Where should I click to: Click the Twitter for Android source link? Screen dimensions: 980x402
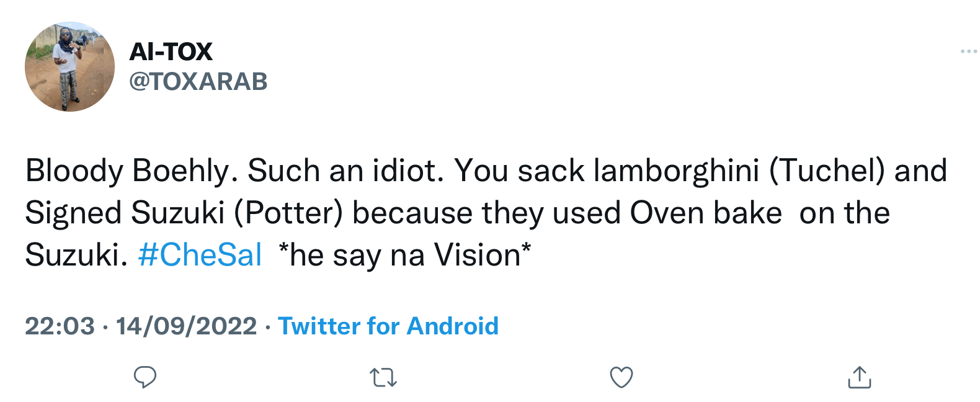tap(388, 326)
